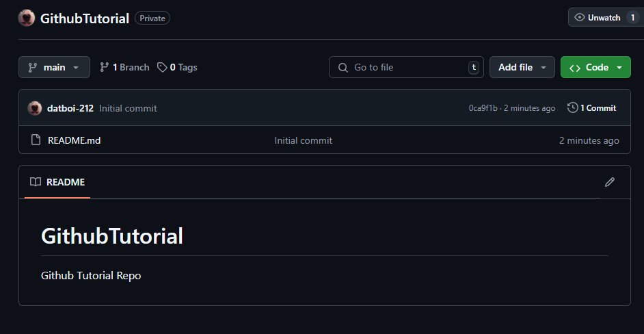This screenshot has height=334, width=644.
Task: Open commit hash 0ca9f1b
Action: tap(483, 108)
